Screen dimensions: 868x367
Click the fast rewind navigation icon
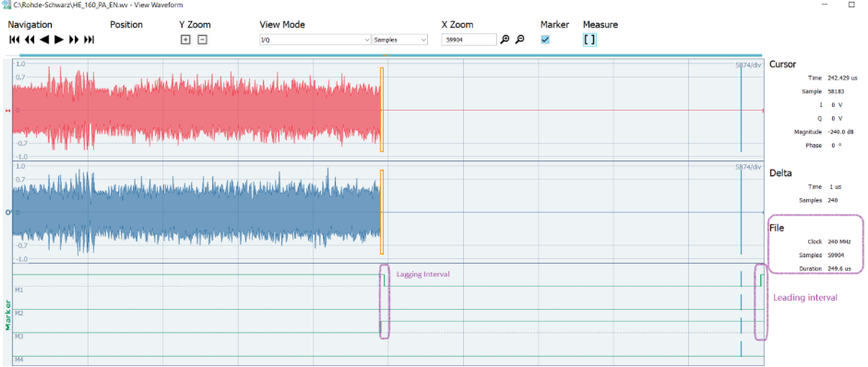[x=30, y=40]
